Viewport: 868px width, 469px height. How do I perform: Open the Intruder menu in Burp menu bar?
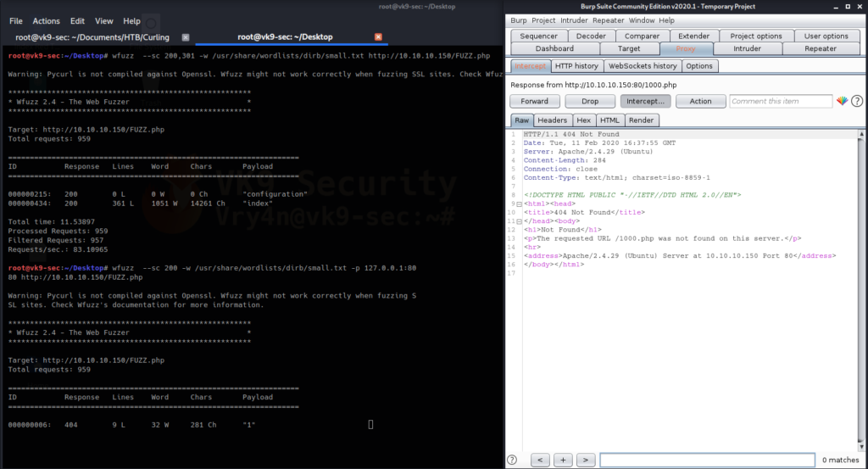tap(574, 20)
